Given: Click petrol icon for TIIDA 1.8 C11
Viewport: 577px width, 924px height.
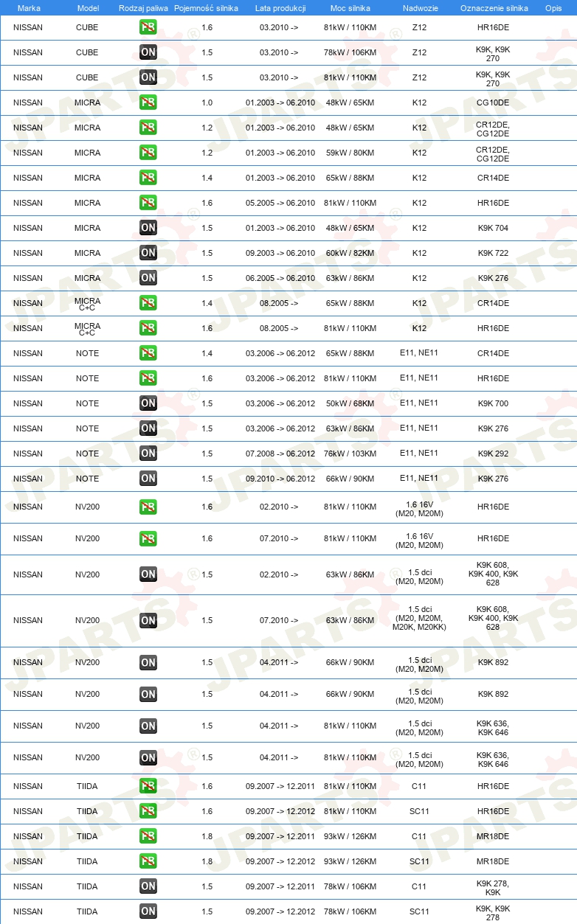Looking at the screenshot, I should [x=148, y=836].
